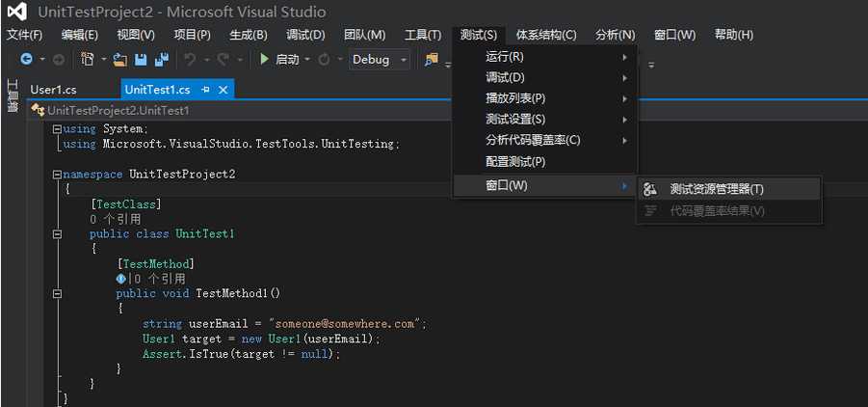Open the 启动 start target dropdown arrow
The height and width of the screenshot is (407, 868).
pyautogui.click(x=307, y=60)
